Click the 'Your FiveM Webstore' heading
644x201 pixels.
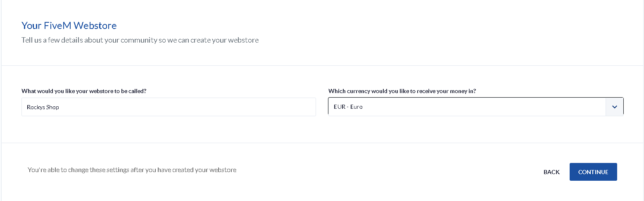69,26
